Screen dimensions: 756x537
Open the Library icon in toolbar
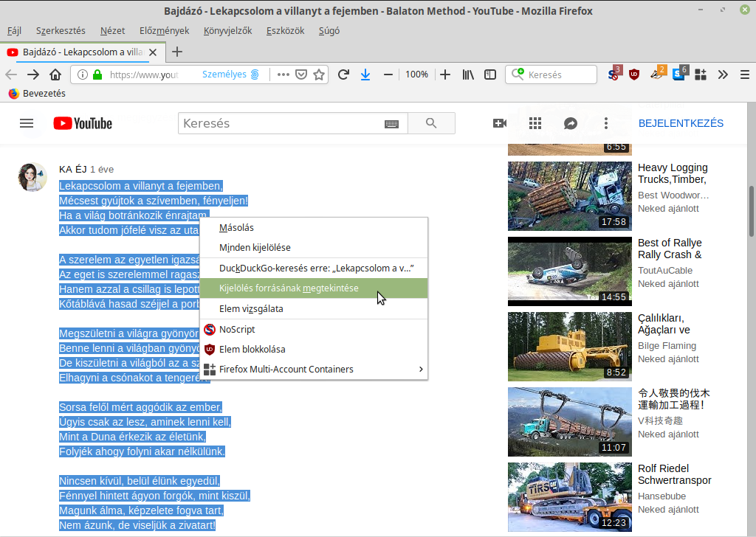coord(468,75)
